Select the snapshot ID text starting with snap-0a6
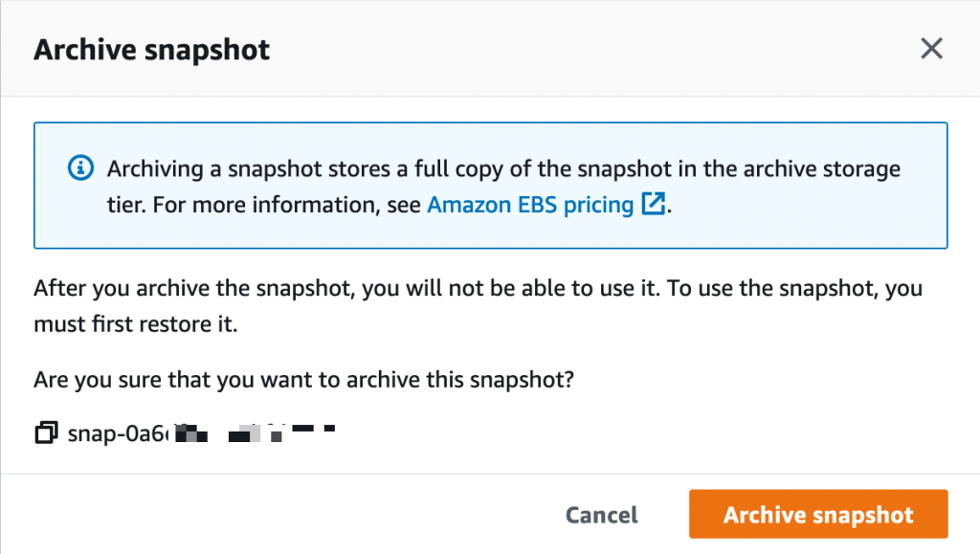Viewport: 980px width, 554px height. (x=124, y=432)
